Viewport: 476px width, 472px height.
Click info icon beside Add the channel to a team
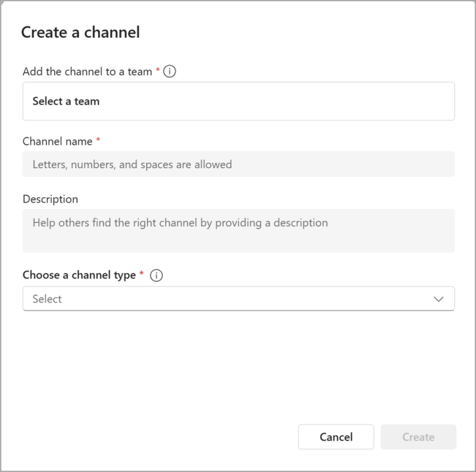point(170,71)
